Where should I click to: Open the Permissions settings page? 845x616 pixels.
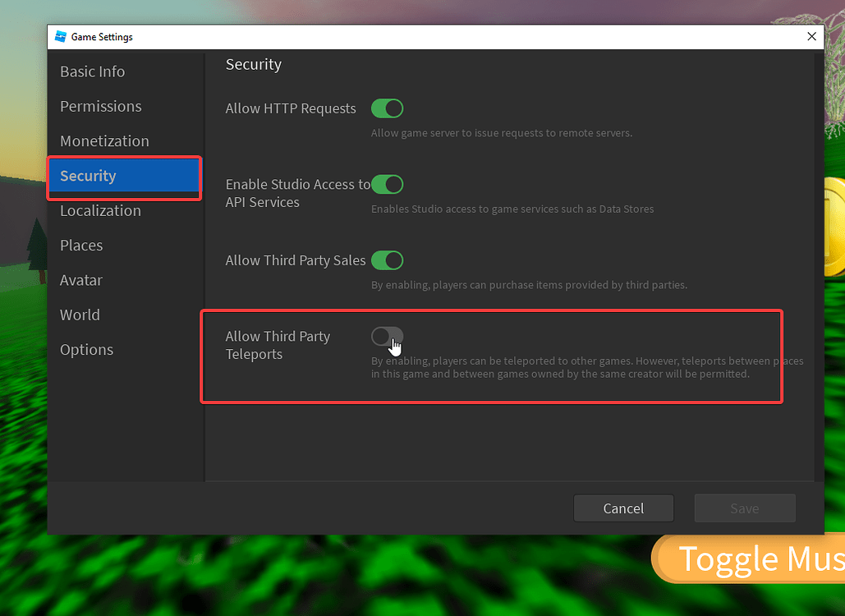tap(101, 106)
